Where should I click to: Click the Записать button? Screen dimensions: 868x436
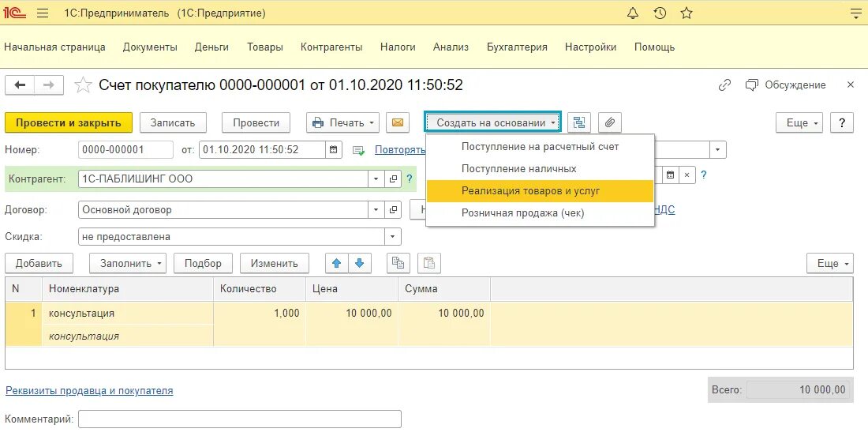[x=173, y=122]
